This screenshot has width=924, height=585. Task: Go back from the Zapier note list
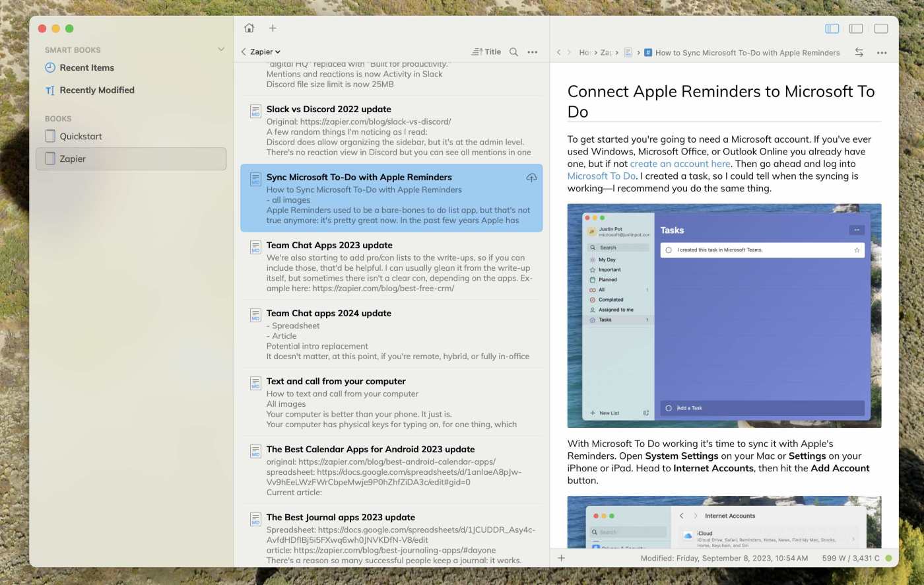pos(244,52)
